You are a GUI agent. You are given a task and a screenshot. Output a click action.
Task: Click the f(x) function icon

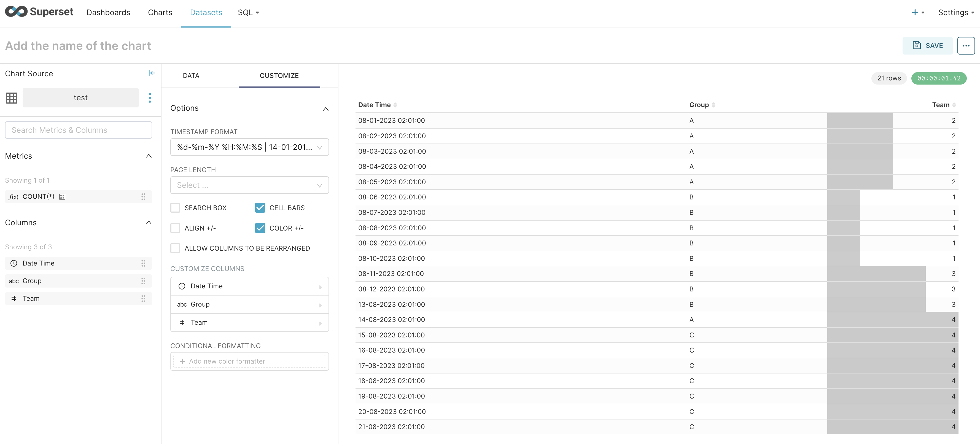pos(14,197)
